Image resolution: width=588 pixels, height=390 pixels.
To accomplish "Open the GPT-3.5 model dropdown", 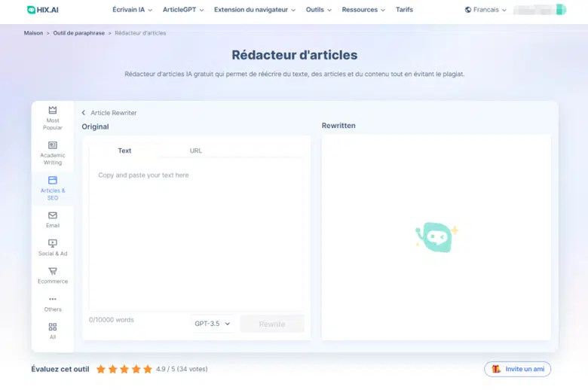I will (x=213, y=324).
